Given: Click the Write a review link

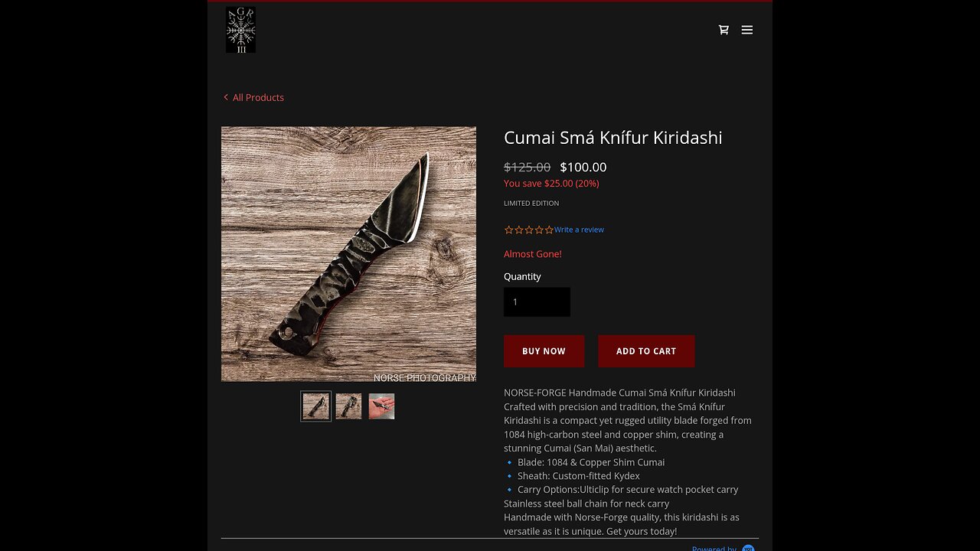Looking at the screenshot, I should click(x=579, y=230).
